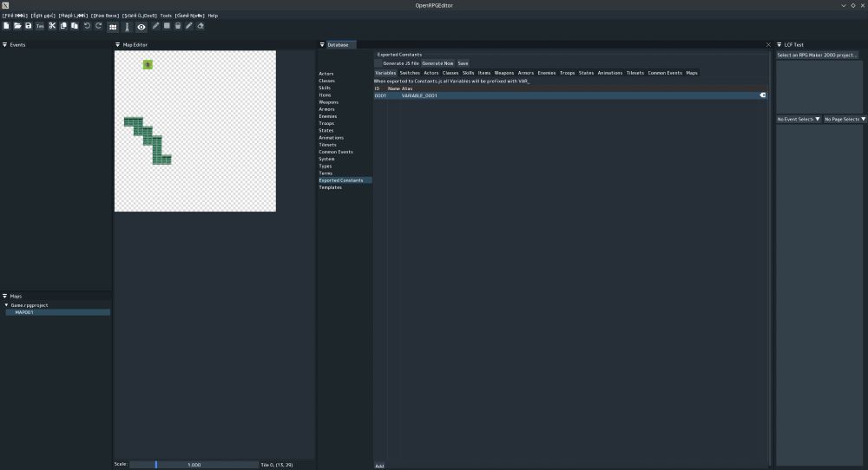The width and height of the screenshot is (868, 470).
Task: Collapse the Map Editor panel triangle
Action: click(117, 45)
